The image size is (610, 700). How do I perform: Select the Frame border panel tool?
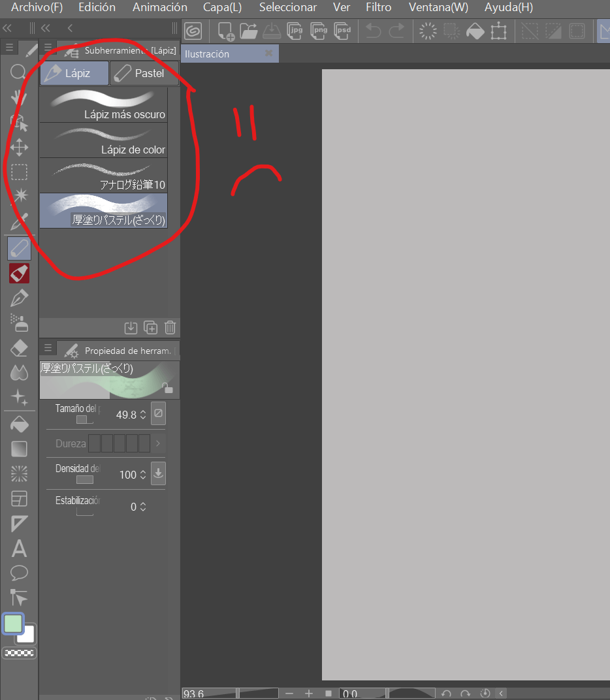point(19,499)
